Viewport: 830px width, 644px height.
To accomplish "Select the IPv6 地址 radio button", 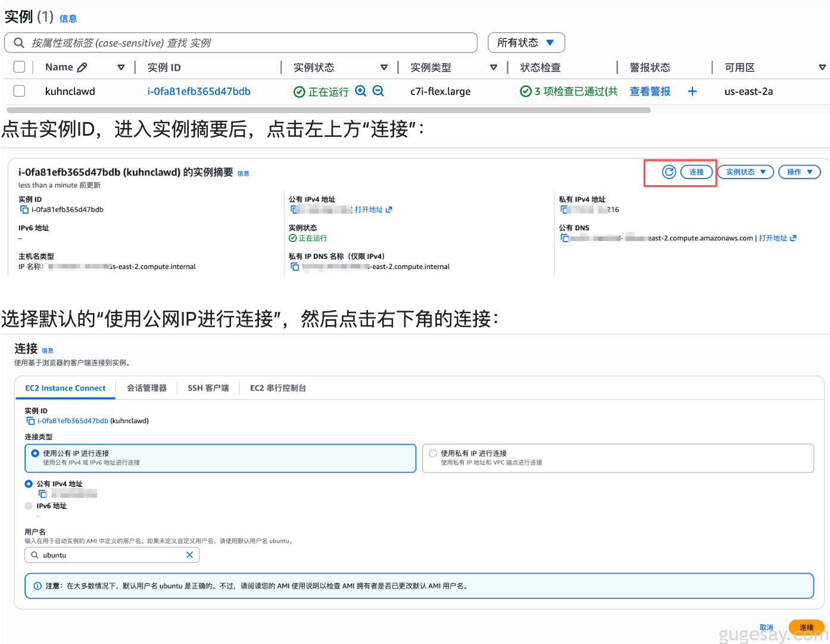I will click(x=29, y=505).
